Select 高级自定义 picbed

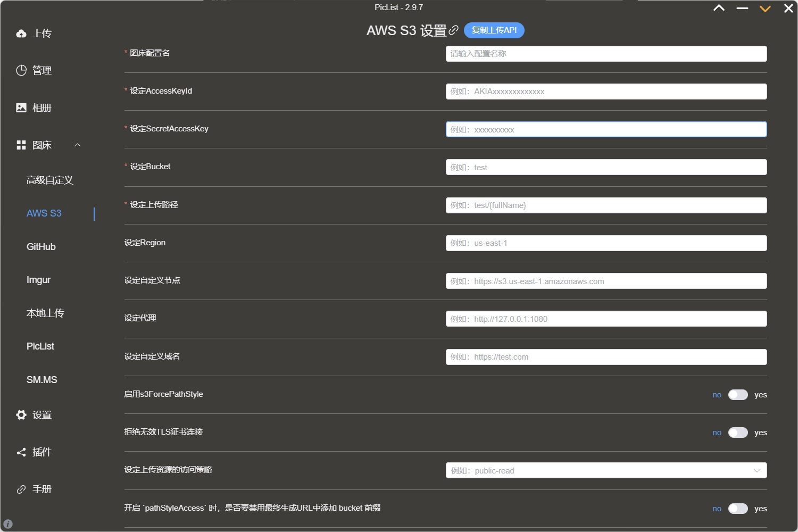pos(50,180)
